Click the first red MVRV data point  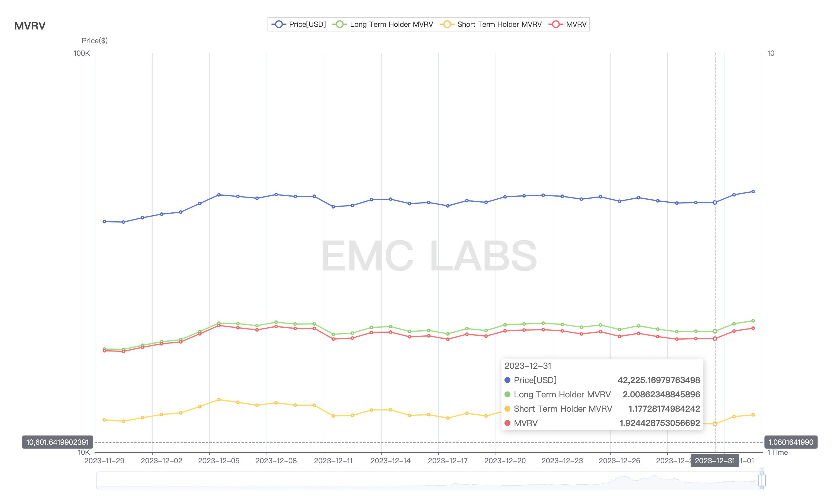click(x=104, y=351)
